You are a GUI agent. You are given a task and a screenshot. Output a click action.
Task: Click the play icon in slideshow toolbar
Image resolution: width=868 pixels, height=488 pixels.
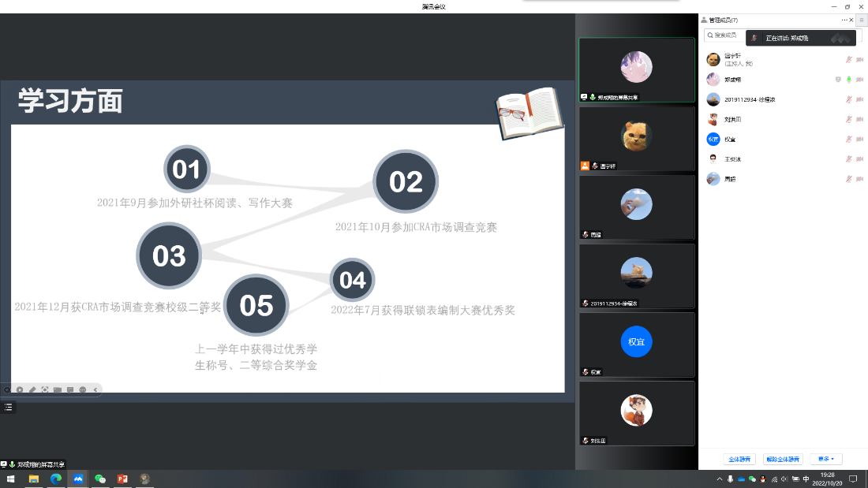click(20, 389)
